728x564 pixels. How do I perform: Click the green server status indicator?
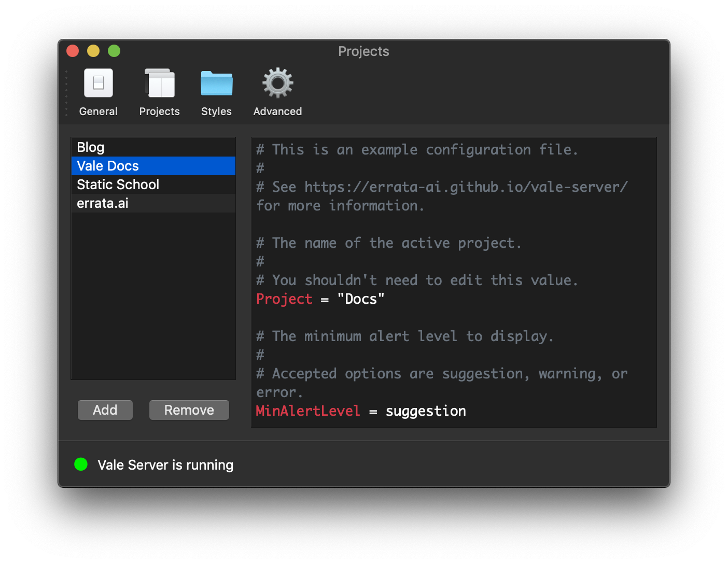tap(81, 464)
